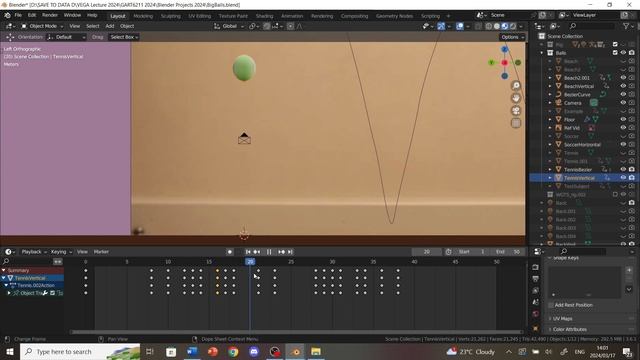Image resolution: width=640 pixels, height=360 pixels.
Task: Open the timeline Playback menu
Action: pos(34,252)
